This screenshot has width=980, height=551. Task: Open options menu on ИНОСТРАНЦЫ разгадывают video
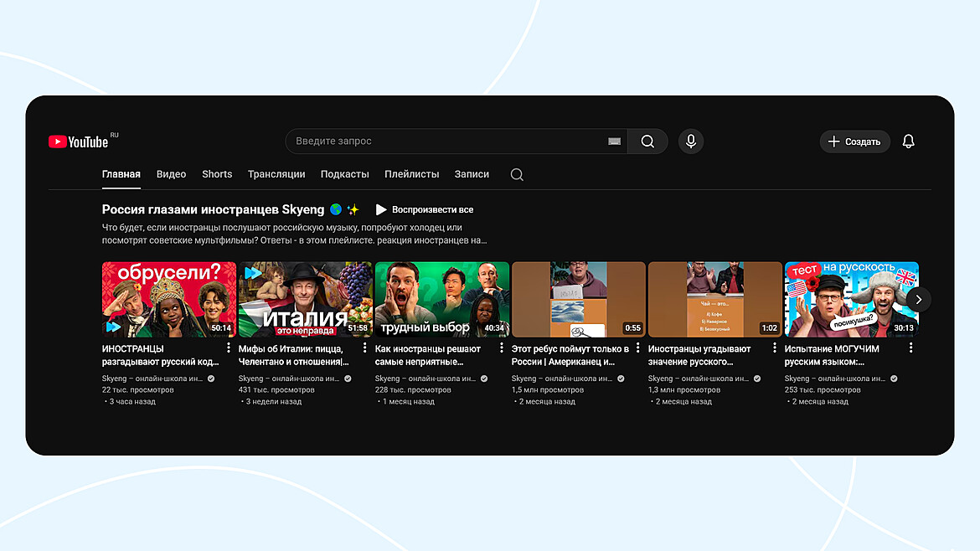point(228,347)
